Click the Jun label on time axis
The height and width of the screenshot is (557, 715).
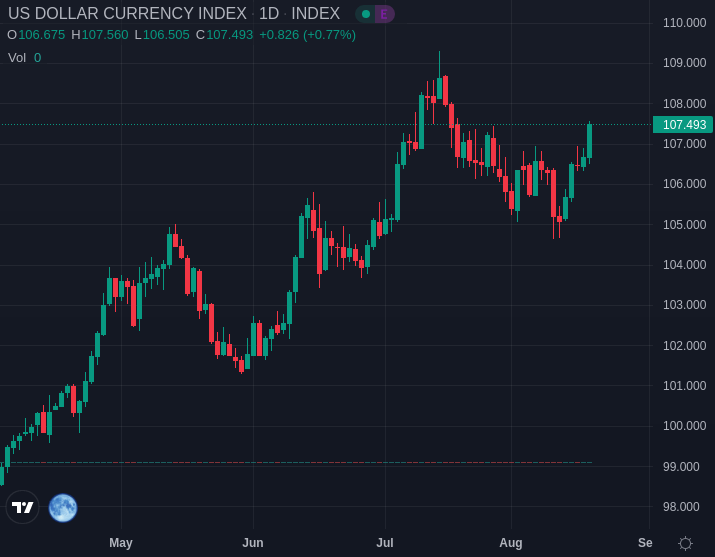click(x=253, y=543)
